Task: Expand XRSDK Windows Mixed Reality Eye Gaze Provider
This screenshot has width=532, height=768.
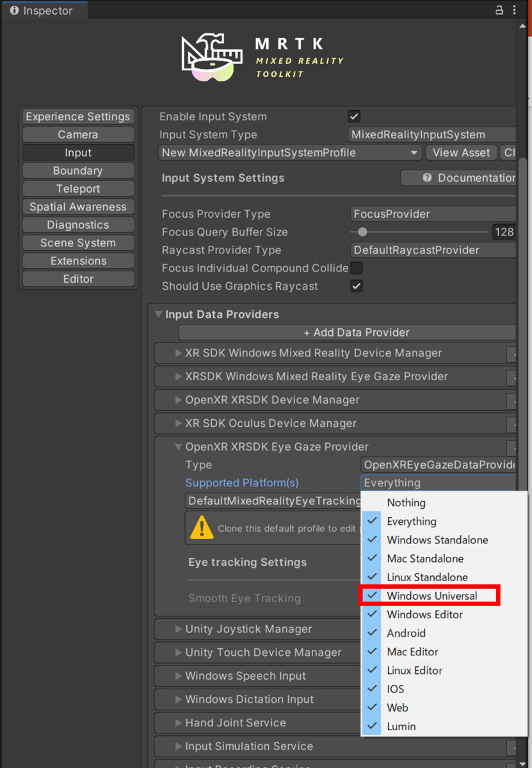Action: (x=179, y=376)
